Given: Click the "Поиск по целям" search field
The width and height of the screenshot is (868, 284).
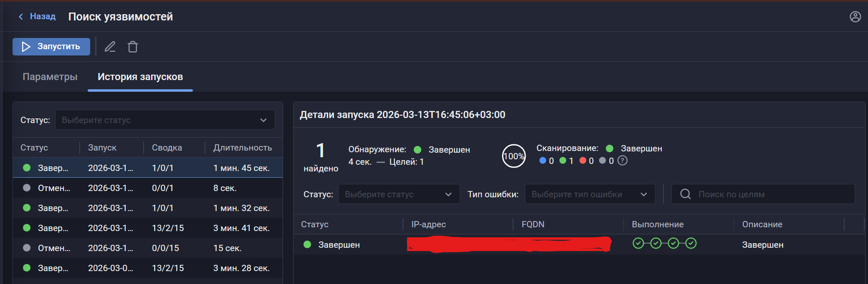Looking at the screenshot, I should tap(768, 194).
